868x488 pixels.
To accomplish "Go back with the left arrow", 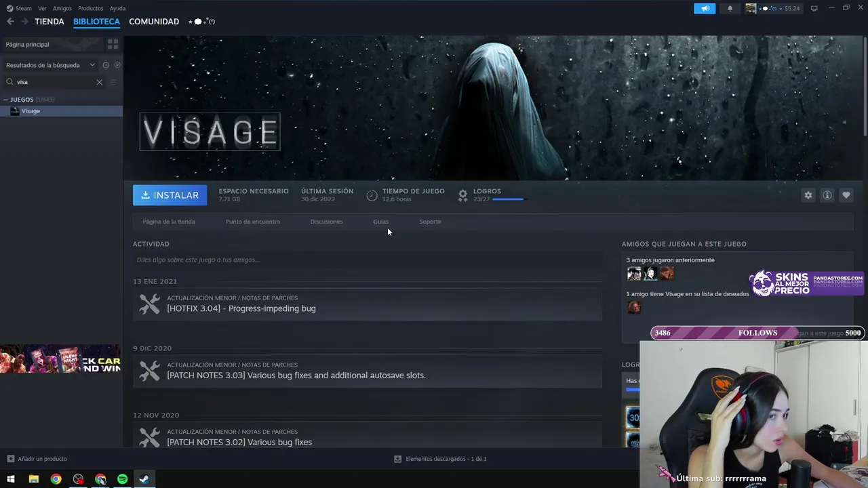I will click(10, 22).
